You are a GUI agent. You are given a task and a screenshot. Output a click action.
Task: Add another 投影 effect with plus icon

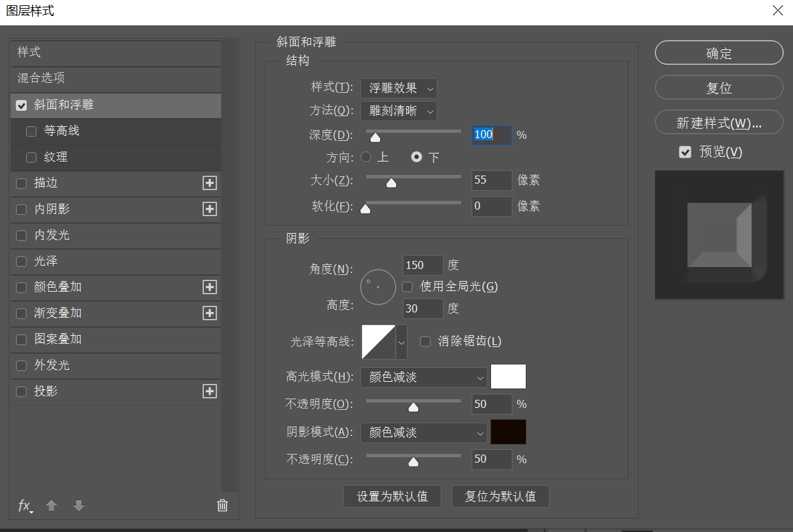pos(209,391)
